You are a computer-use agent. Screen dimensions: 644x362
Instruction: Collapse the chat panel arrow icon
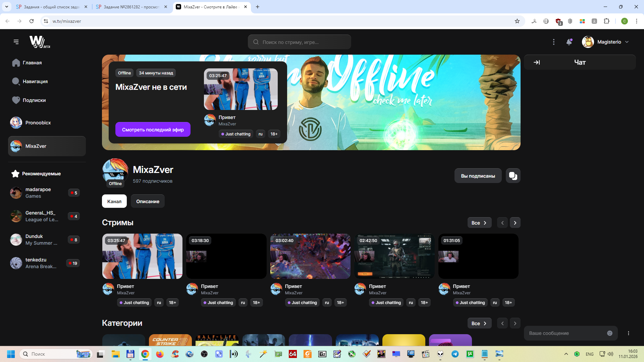point(537,62)
